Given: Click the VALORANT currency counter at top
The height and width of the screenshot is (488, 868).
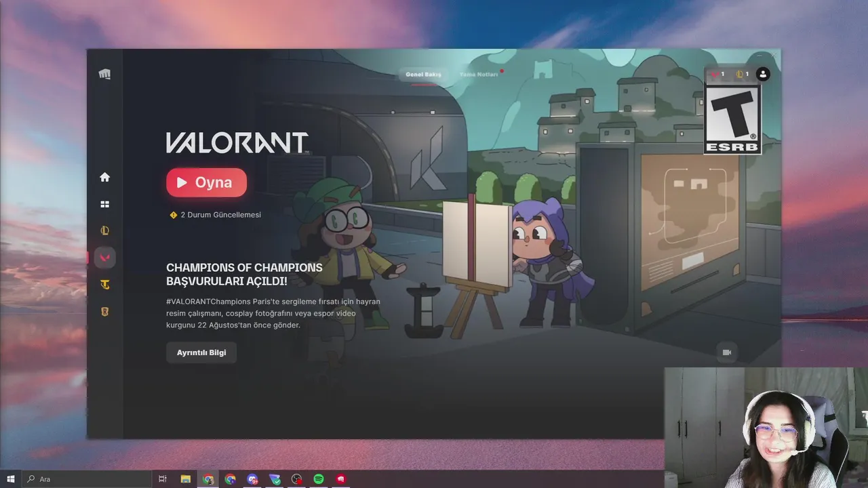Looking at the screenshot, I should point(717,74).
